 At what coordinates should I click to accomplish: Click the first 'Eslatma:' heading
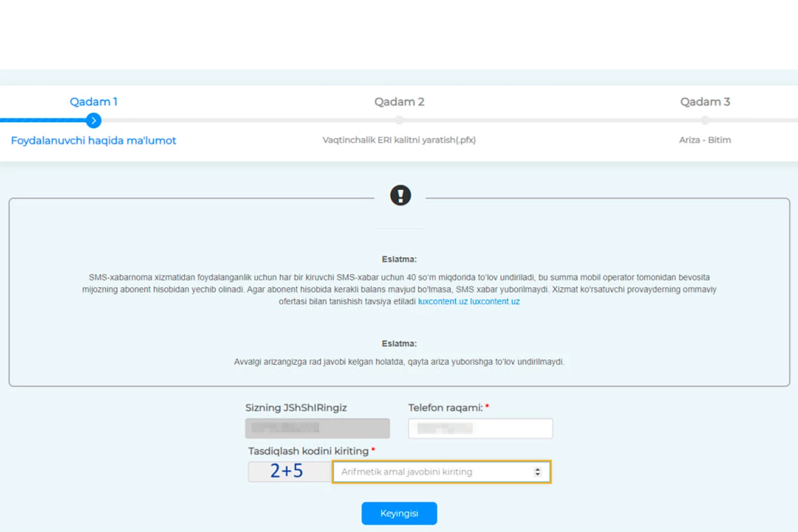(399, 260)
